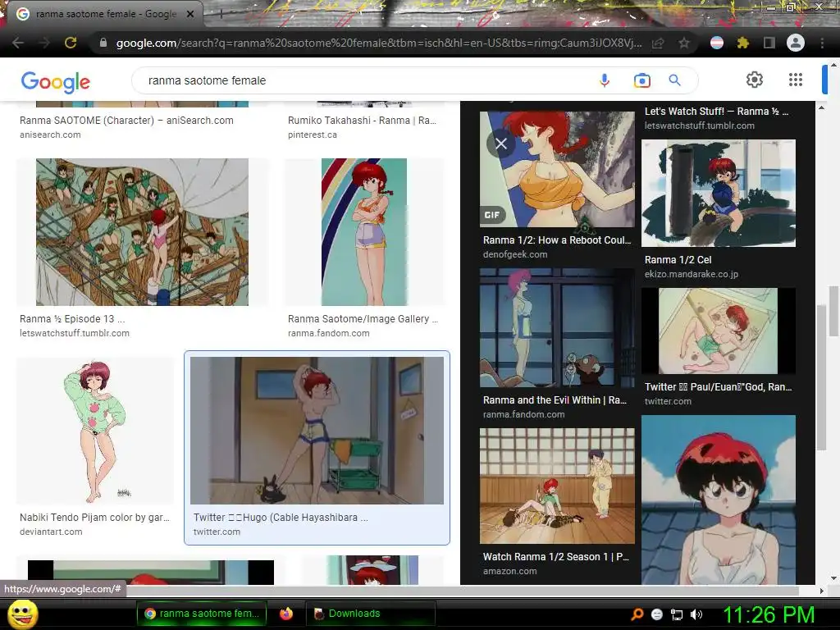Click Rumiko Takahashi pinterest.ca result title

[362, 121]
